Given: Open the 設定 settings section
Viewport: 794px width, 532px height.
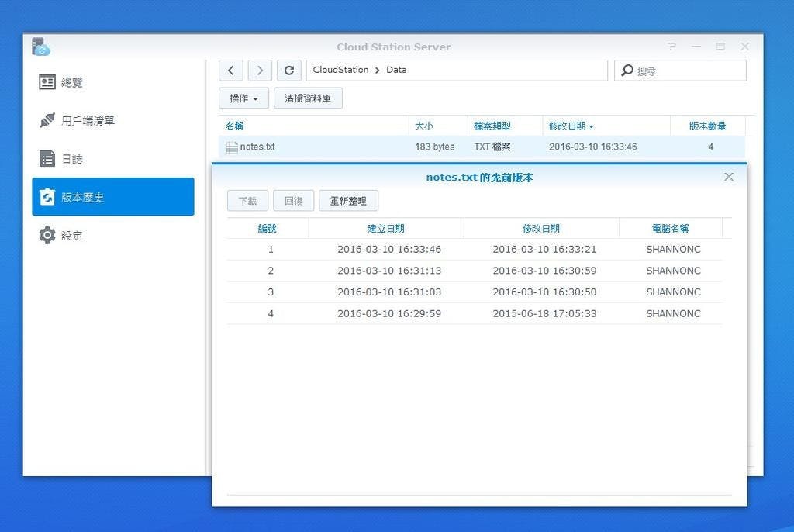Looking at the screenshot, I should click(113, 235).
